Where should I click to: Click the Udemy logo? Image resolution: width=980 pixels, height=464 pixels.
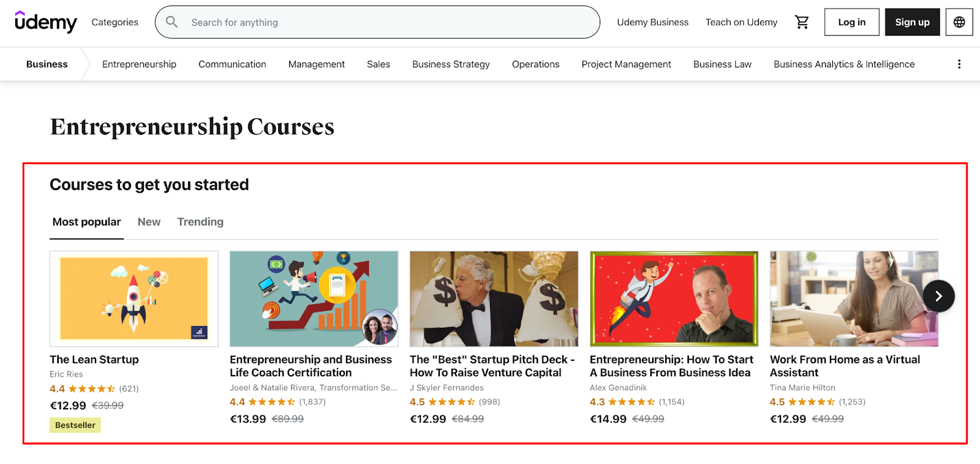pyautogui.click(x=46, y=22)
